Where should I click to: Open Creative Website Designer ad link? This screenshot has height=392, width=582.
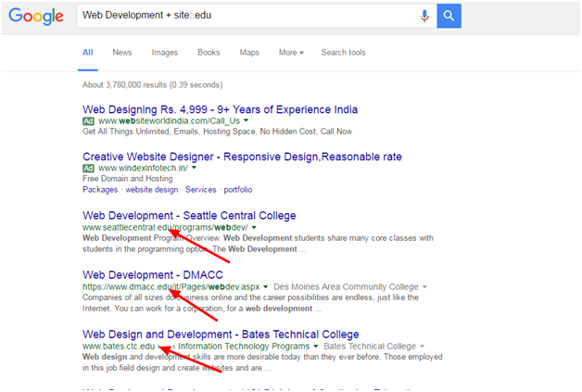[242, 157]
